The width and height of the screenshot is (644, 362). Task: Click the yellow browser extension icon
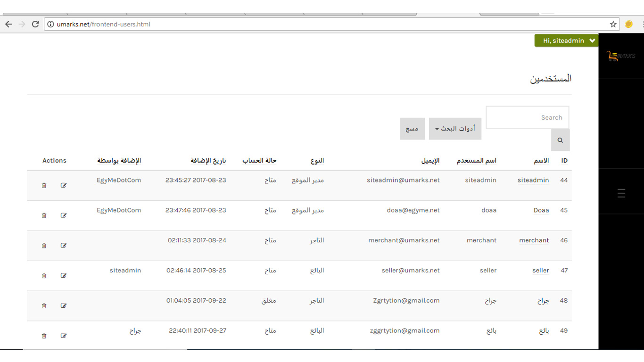[628, 24]
